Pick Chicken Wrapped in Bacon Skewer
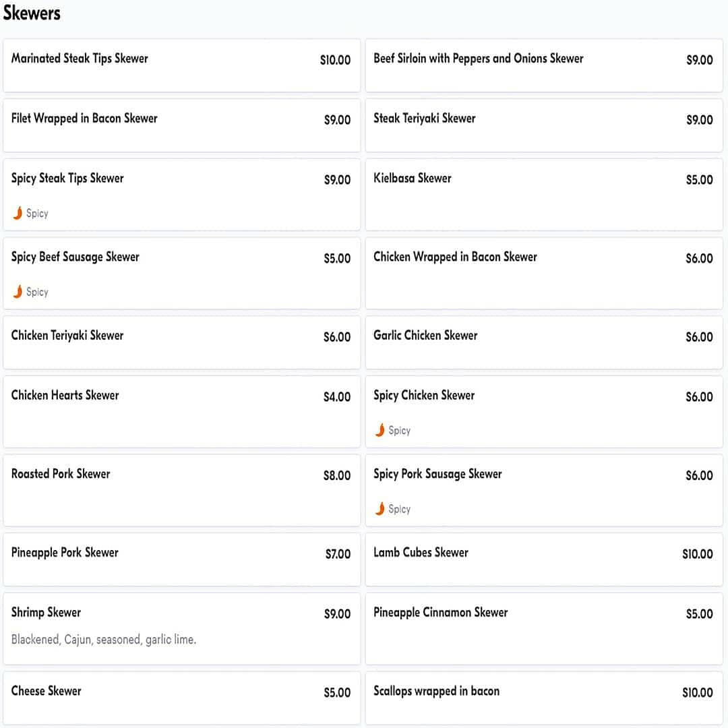Viewport: 728px width, 728px height. [543, 273]
